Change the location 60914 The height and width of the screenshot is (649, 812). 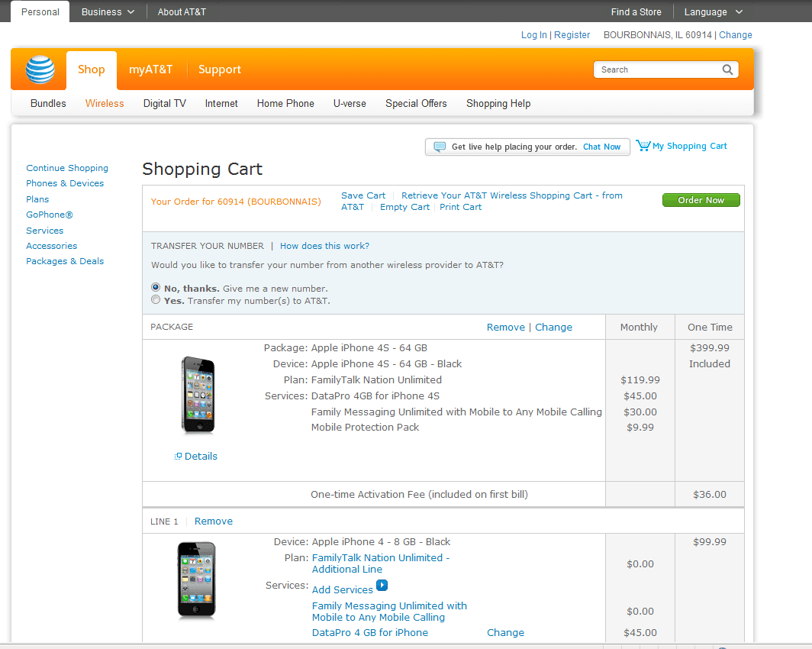[x=736, y=34]
